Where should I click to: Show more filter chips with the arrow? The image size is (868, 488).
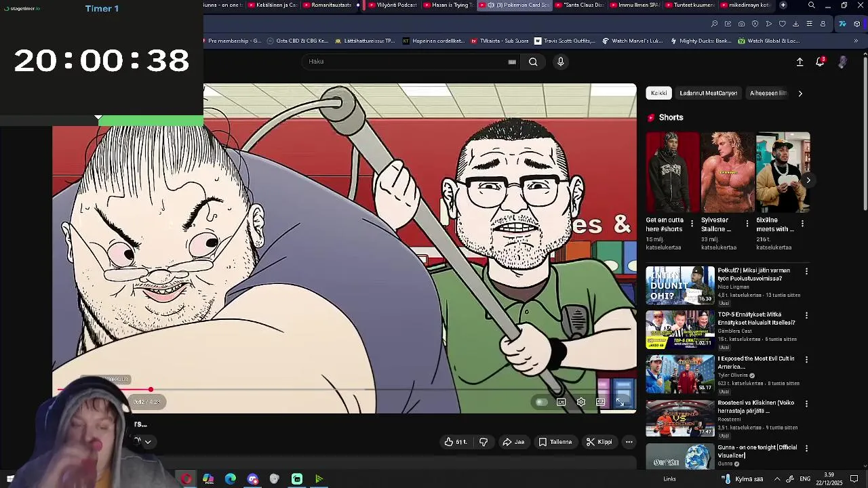click(x=800, y=94)
